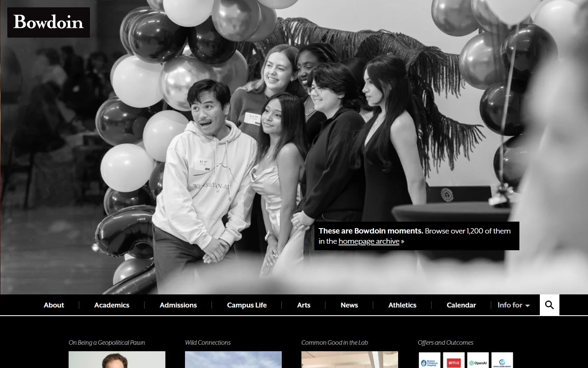
Task: Open the Wild Connections story heading
Action: (x=208, y=343)
